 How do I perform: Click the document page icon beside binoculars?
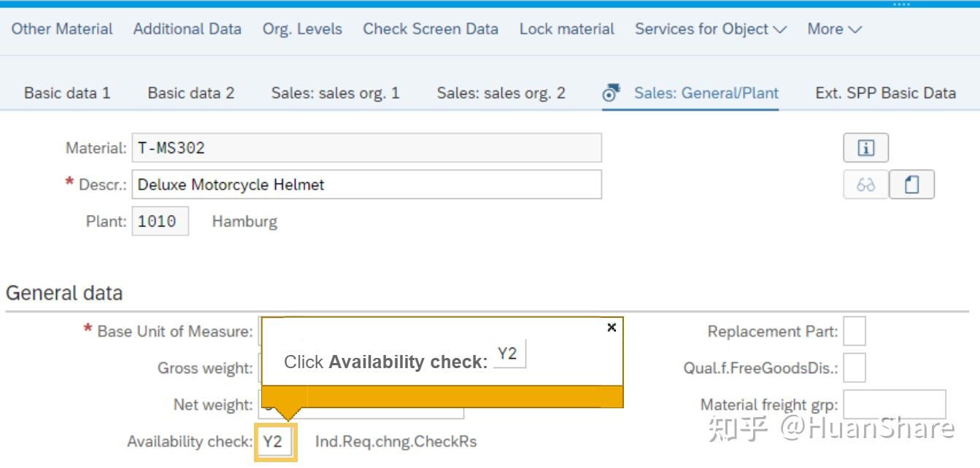pyautogui.click(x=911, y=184)
